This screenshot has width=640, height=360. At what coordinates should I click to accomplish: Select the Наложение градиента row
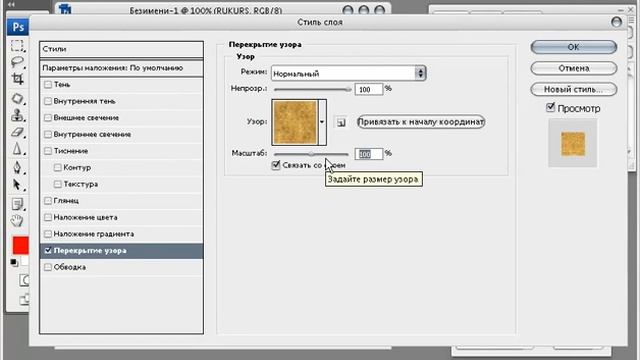coord(121,234)
